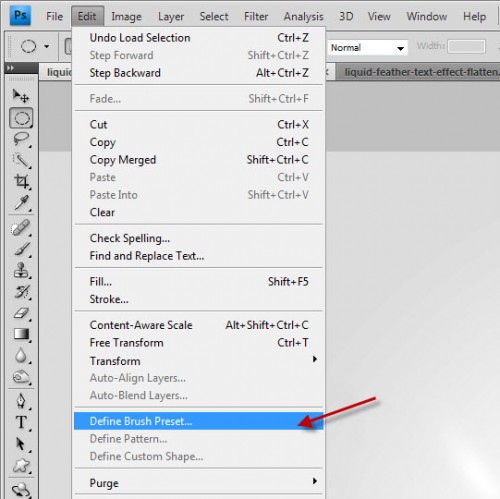Image resolution: width=500 pixels, height=499 pixels.
Task: Click the Width input field
Action: (466, 46)
